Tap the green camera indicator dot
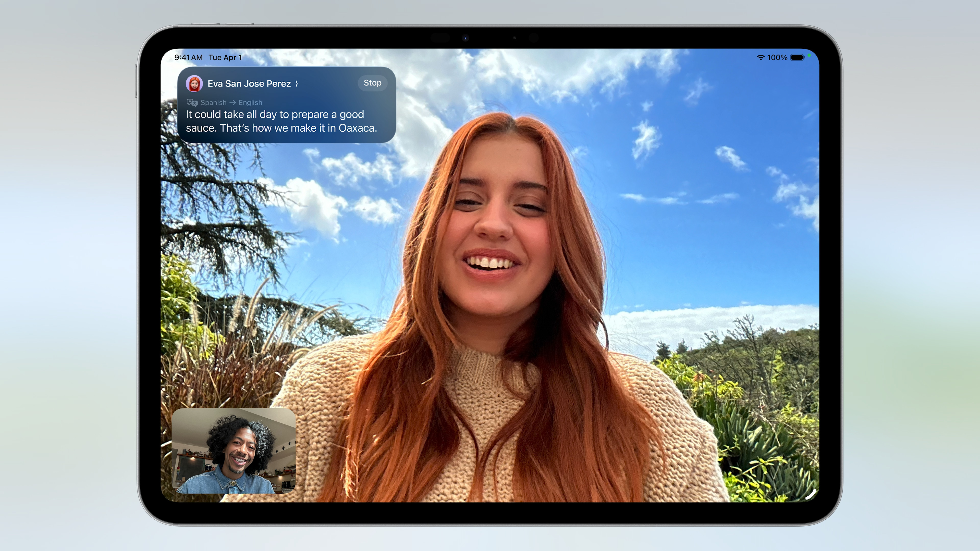 point(809,56)
